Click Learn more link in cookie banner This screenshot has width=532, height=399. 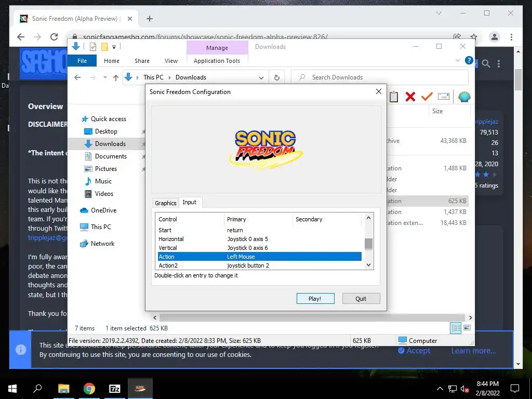pos(473,351)
